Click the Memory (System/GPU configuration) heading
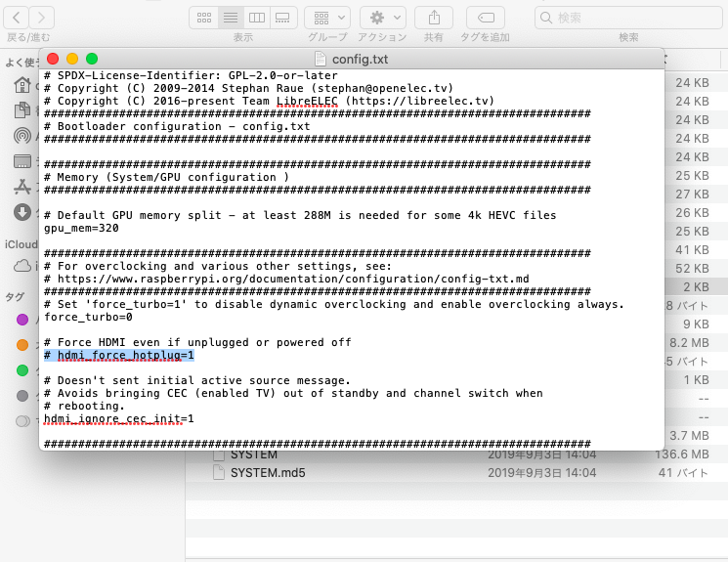Viewport: 728px width, 562px height. coord(166,178)
